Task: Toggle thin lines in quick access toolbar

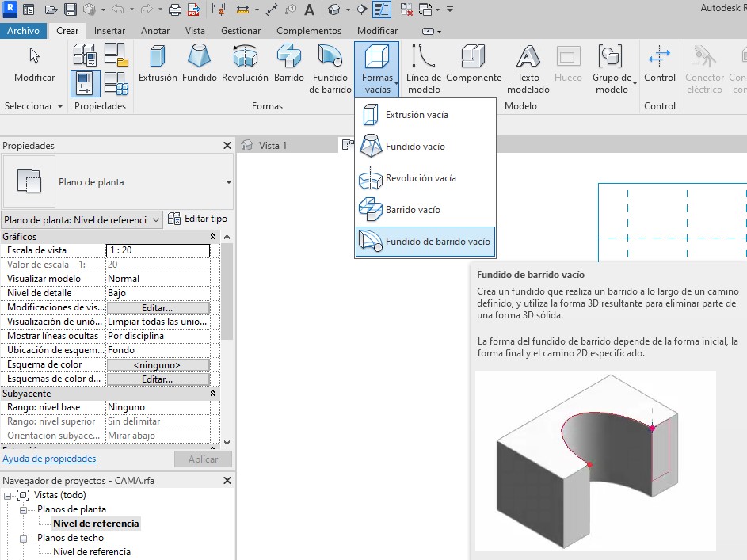Action: point(382,10)
